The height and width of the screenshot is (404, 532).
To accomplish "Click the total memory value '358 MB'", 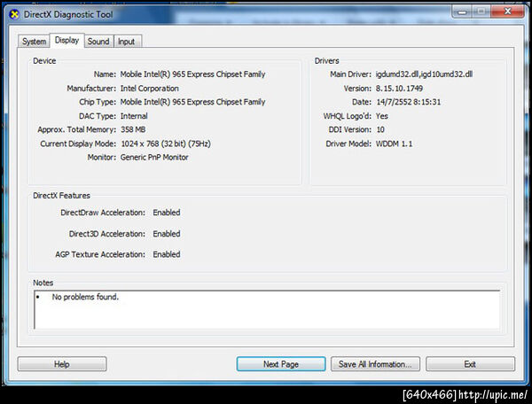I will [x=133, y=129].
